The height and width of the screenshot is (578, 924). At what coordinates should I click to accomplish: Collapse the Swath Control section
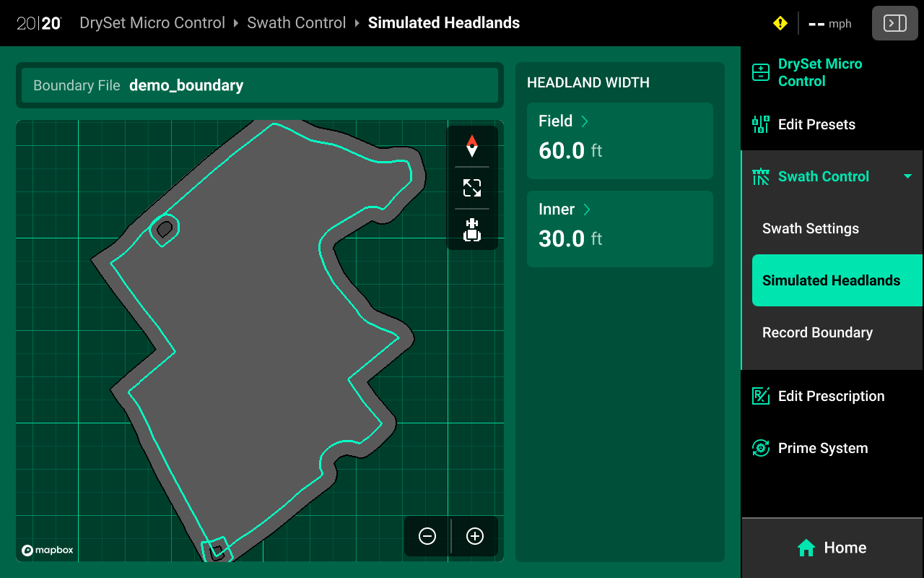(x=907, y=176)
